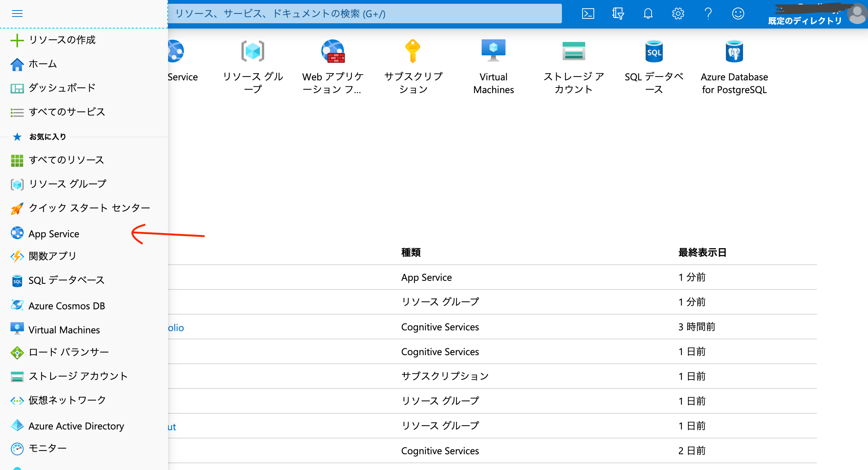Click the 3 時間前 date cell
The height and width of the screenshot is (470, 868).
(x=697, y=327)
